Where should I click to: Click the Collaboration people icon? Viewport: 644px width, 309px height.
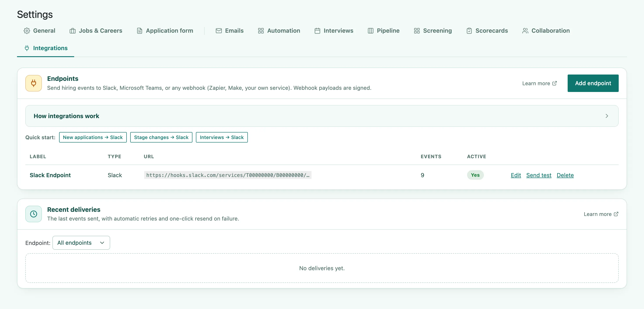(525, 31)
